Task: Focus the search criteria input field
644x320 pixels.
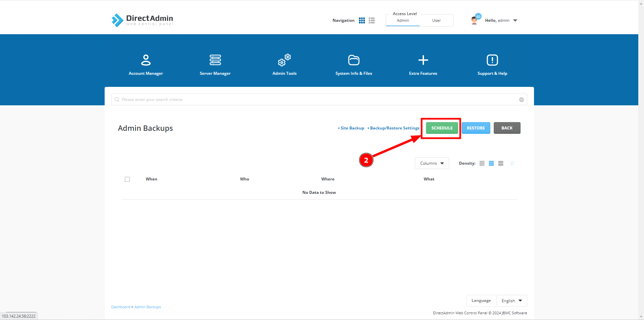Action: coord(319,100)
